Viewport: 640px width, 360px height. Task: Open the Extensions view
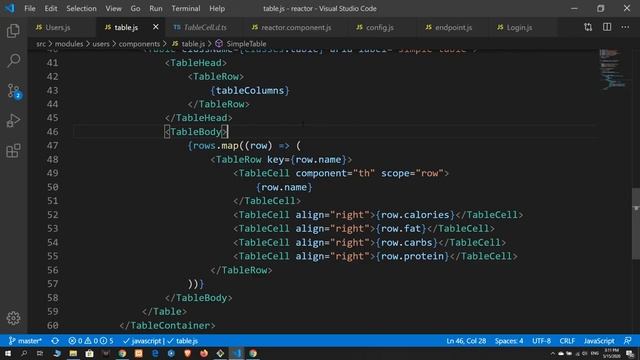click(13, 151)
